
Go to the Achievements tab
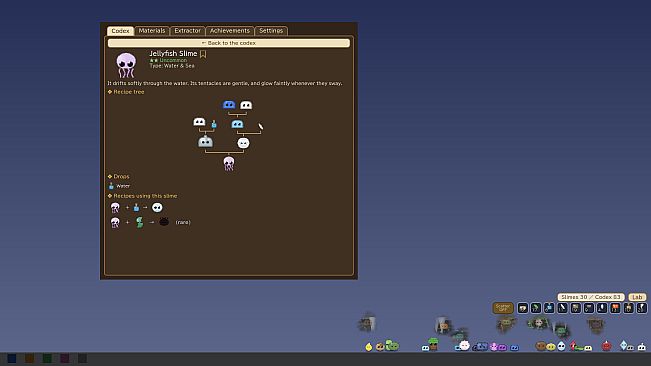pyautogui.click(x=230, y=31)
